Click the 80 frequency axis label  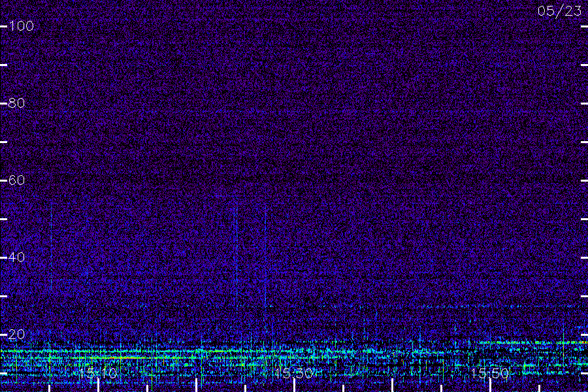pyautogui.click(x=16, y=103)
